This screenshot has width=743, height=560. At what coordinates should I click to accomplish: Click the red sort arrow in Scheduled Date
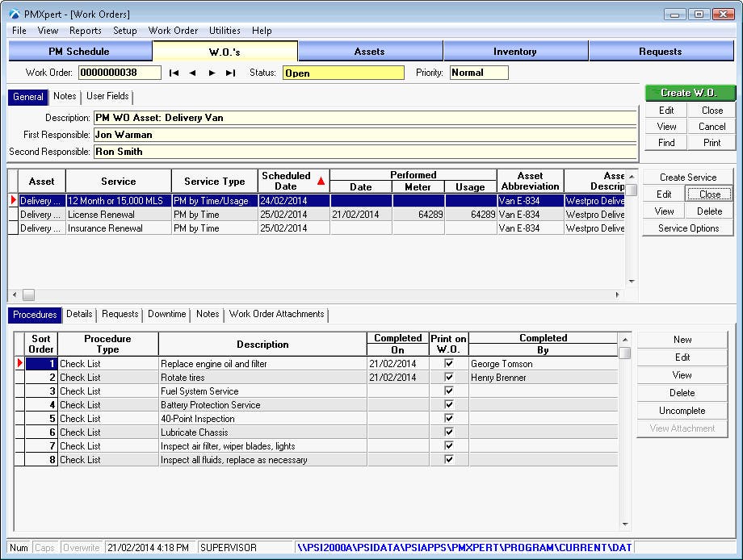321,181
